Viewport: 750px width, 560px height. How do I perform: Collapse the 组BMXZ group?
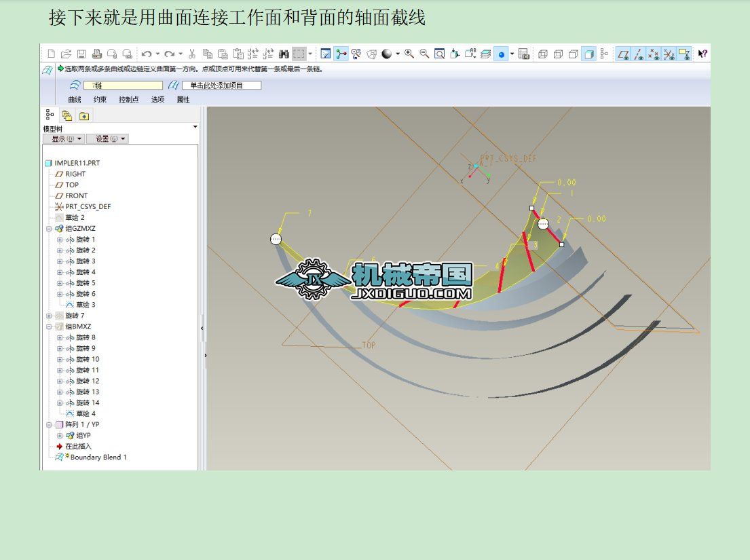[x=49, y=326]
